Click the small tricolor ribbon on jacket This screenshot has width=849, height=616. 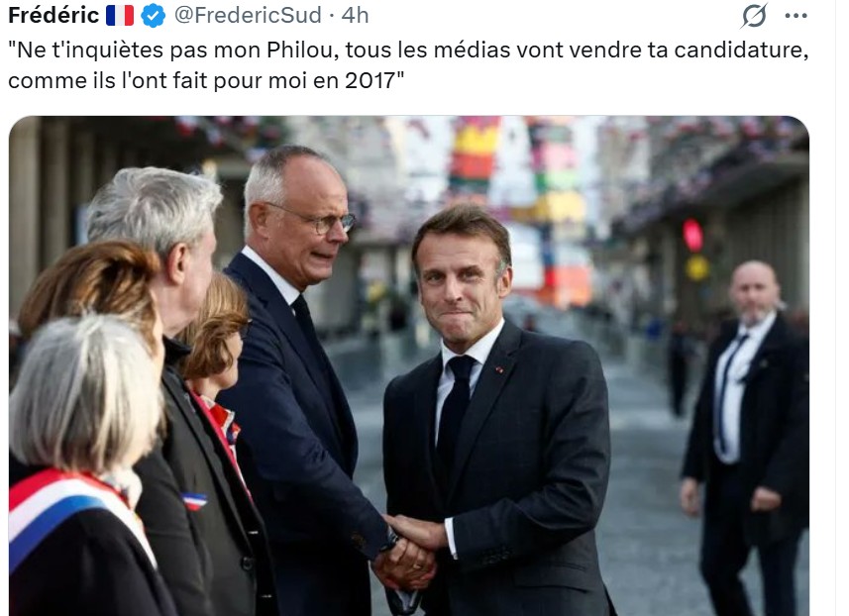tap(194, 501)
